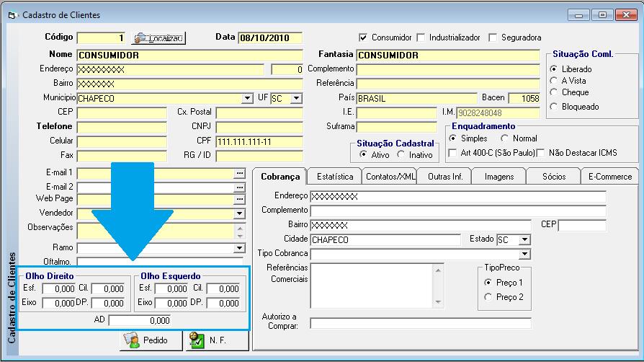Open the Web Page ellipsis button
644x362 pixels.
click(240, 200)
